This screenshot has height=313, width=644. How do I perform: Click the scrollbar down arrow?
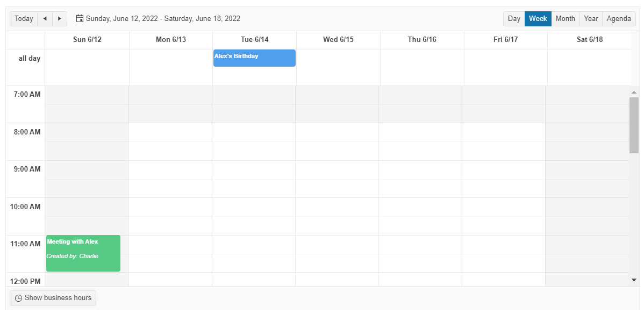633,280
